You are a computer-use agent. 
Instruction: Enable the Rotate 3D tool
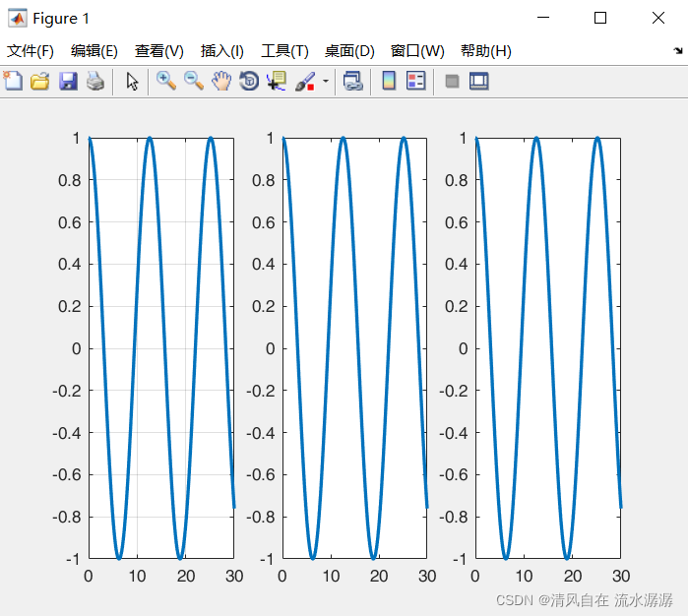(249, 82)
